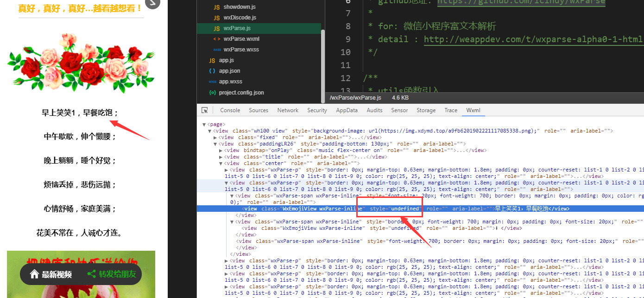This screenshot has width=644, height=298.
Task: Click the home icon in 最新视频 button
Action: click(x=34, y=274)
